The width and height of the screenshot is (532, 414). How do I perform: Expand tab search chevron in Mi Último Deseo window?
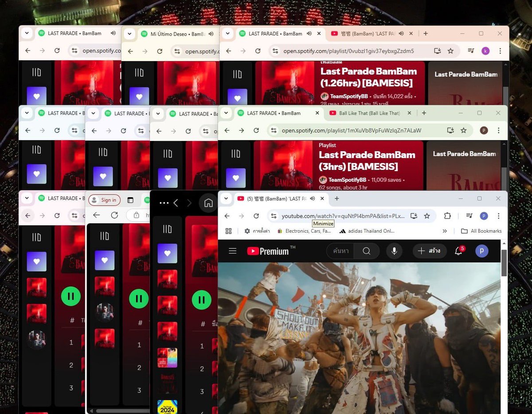click(x=129, y=34)
